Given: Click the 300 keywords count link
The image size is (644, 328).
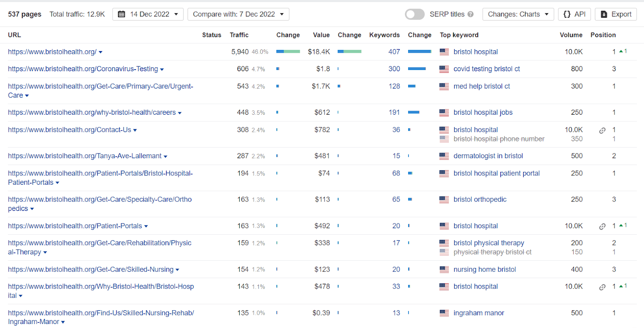Looking at the screenshot, I should (394, 69).
